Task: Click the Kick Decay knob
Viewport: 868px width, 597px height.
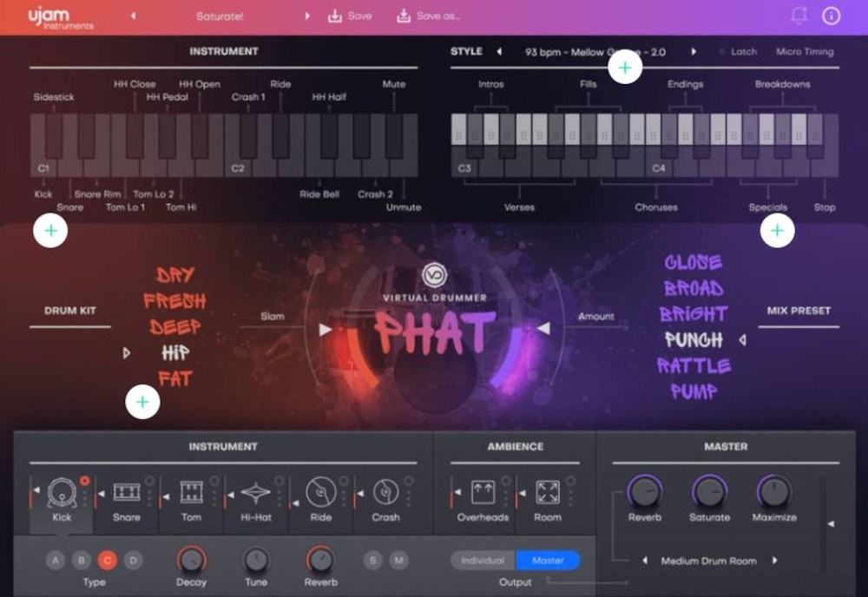Action: [x=191, y=560]
